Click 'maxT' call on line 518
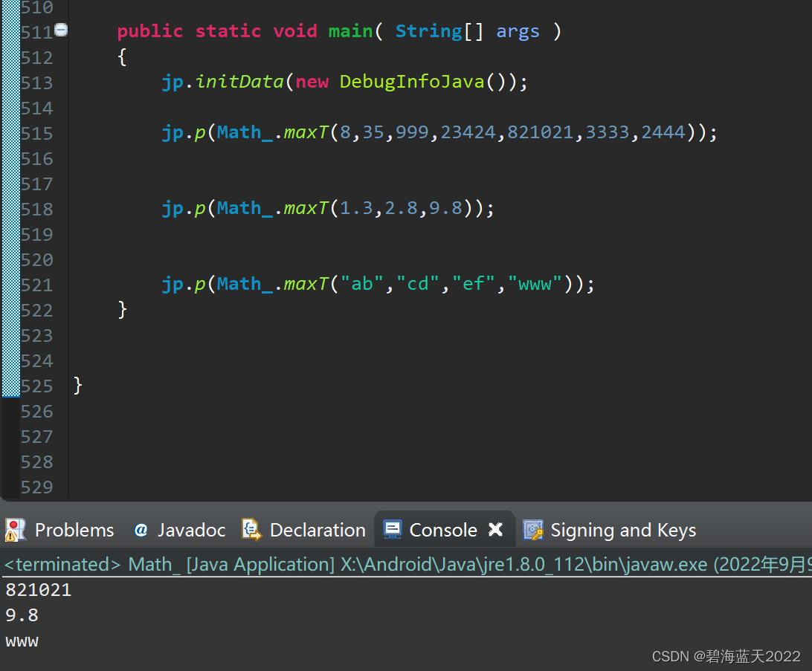This screenshot has width=812, height=671. point(306,208)
